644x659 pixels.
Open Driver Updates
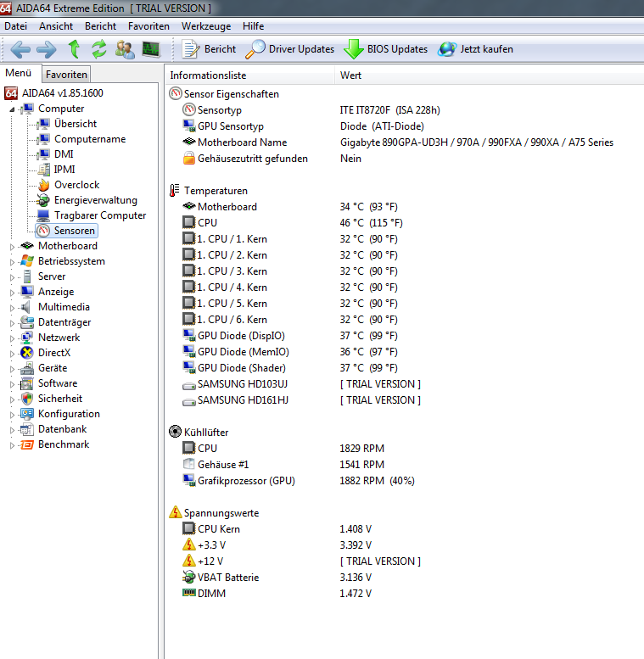289,49
